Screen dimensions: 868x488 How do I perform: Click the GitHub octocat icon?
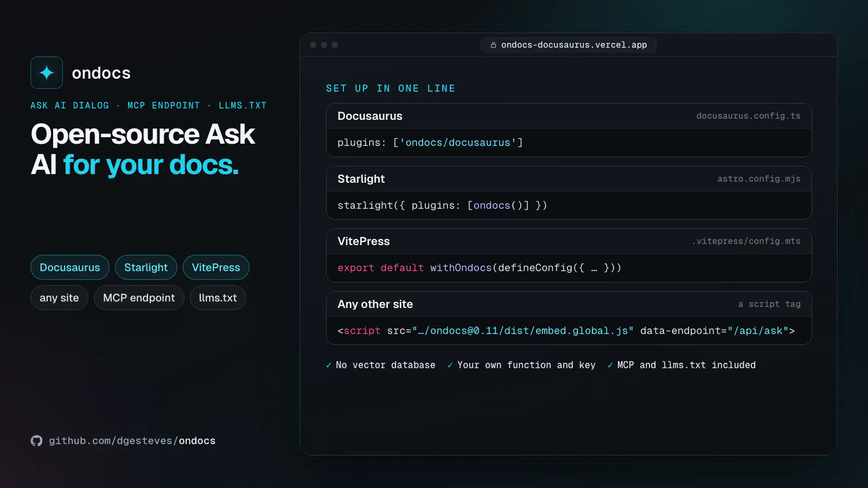pyautogui.click(x=36, y=441)
